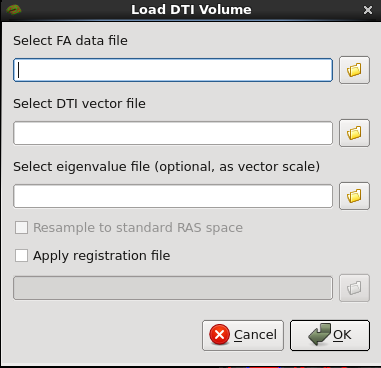
Task: Click into the DTI vector file field
Action: point(173,133)
